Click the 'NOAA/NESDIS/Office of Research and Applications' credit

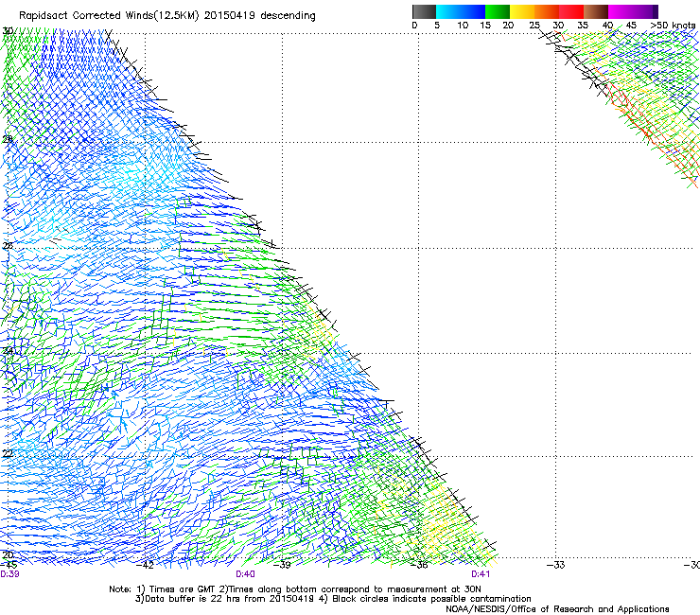point(557,609)
